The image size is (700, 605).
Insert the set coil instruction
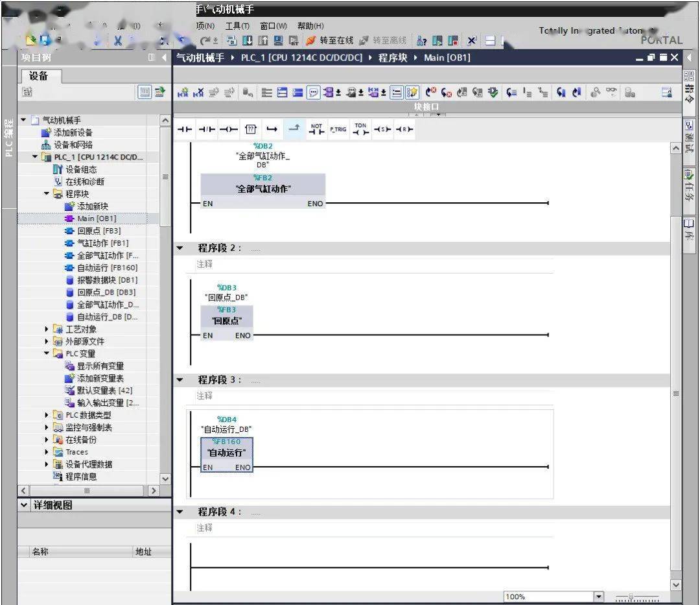[x=382, y=130]
